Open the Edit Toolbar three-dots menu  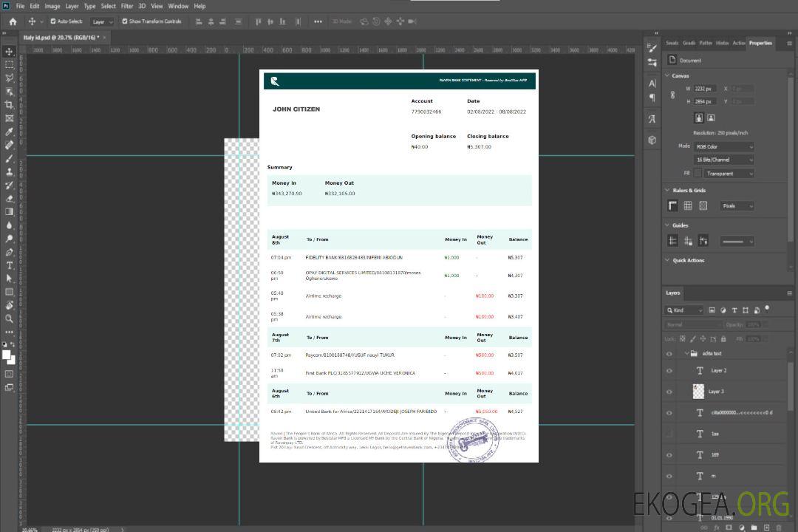(9, 332)
